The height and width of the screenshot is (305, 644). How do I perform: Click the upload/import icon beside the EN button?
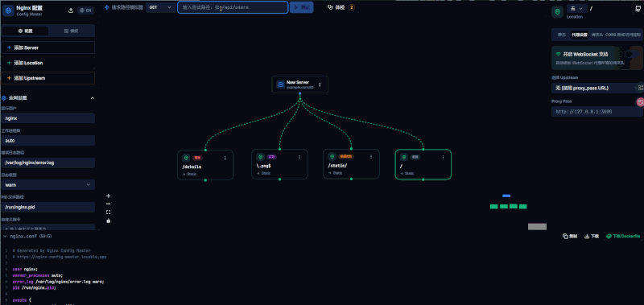[x=71, y=10]
